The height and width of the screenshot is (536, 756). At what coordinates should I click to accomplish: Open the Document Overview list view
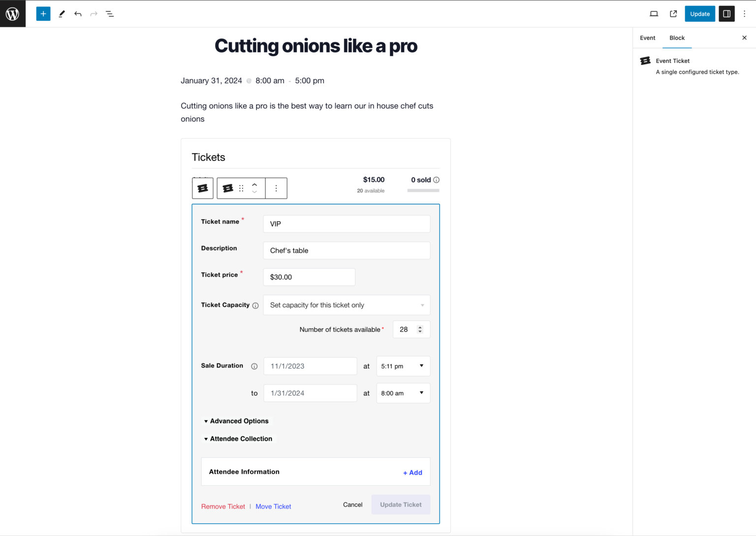(109, 14)
